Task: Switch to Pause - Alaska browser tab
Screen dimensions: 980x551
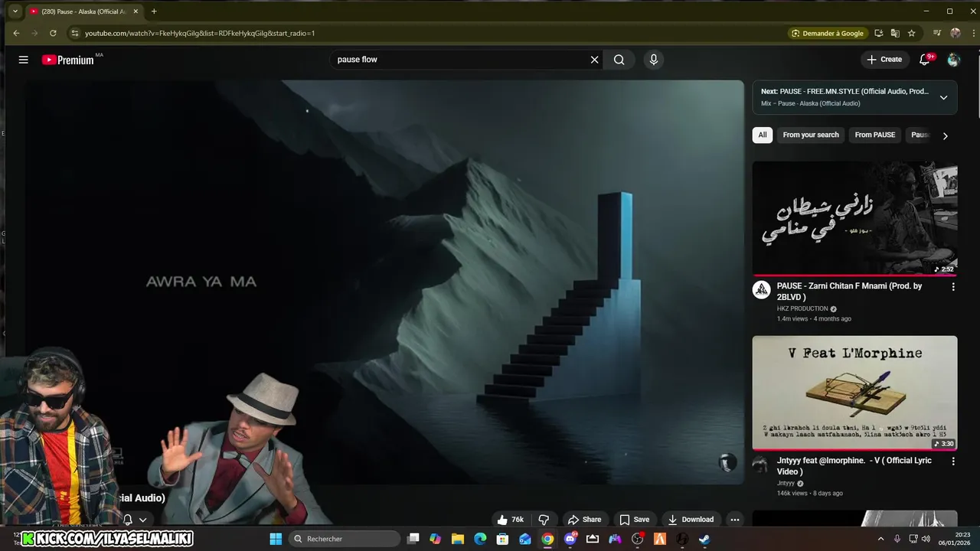Action: [83, 11]
